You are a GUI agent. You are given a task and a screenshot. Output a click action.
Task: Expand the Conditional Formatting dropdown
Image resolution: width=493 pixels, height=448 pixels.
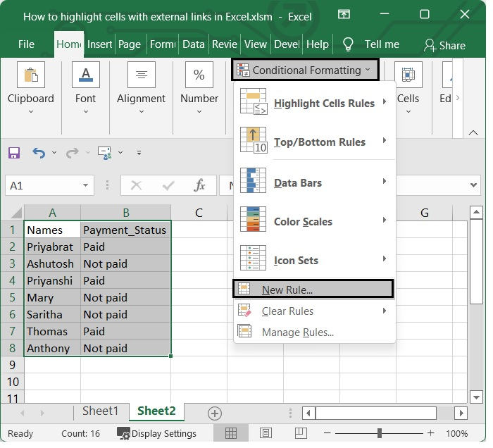tap(306, 70)
